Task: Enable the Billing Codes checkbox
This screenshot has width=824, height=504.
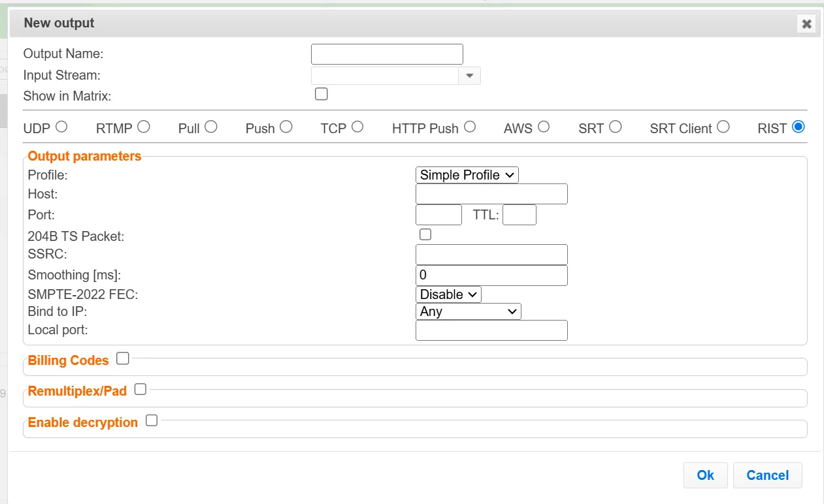Action: point(123,358)
